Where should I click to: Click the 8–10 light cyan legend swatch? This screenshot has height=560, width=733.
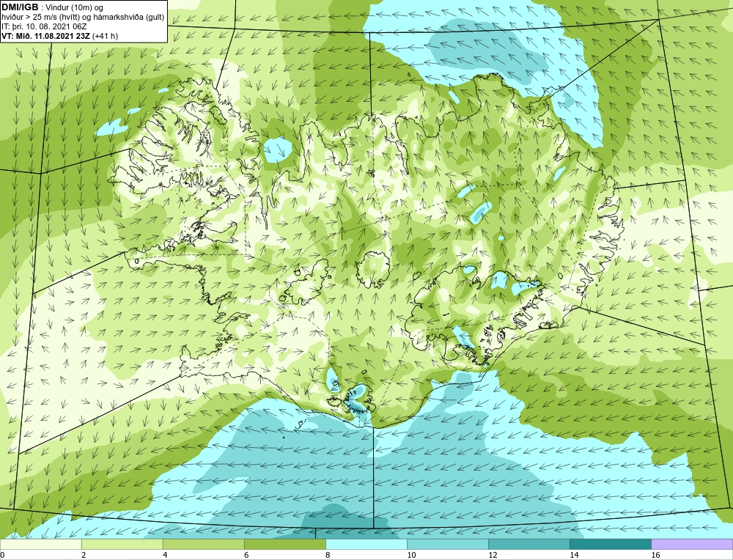tap(366, 544)
